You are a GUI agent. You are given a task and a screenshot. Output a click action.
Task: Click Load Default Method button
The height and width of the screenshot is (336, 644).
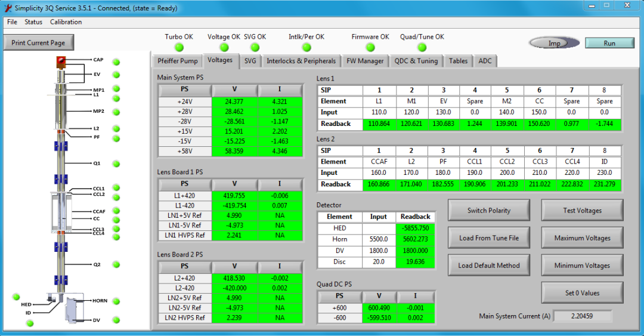click(489, 265)
